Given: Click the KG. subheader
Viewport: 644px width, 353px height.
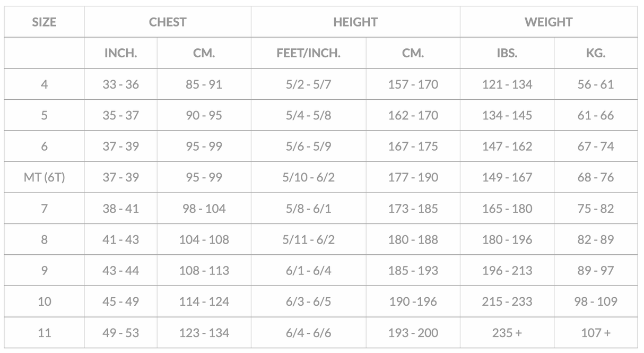Looking at the screenshot, I should [x=596, y=53].
